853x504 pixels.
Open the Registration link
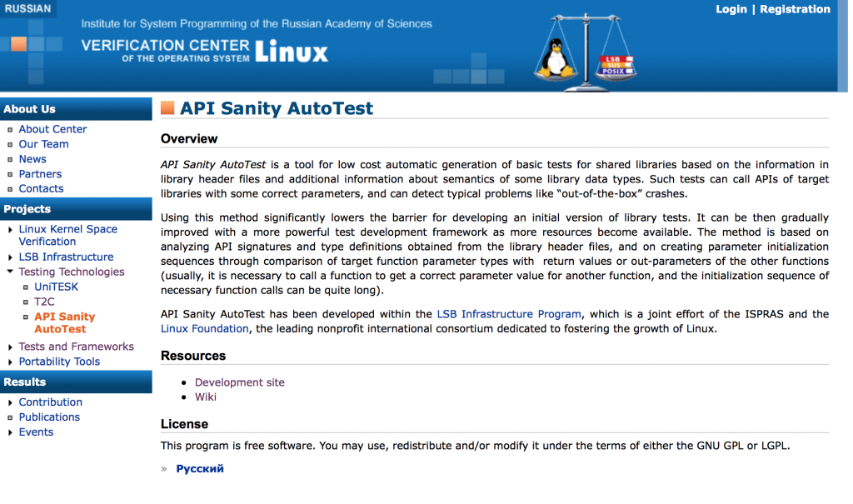tap(795, 9)
